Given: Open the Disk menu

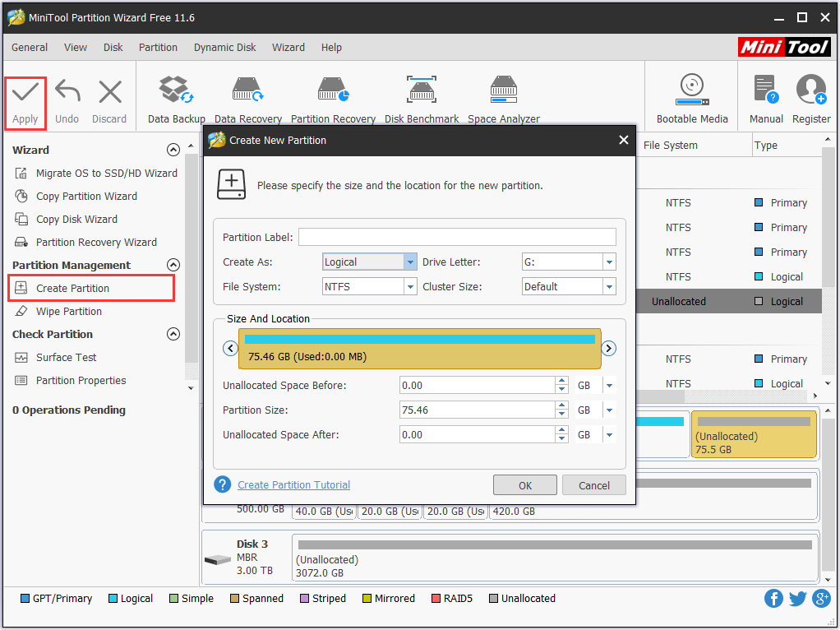Looking at the screenshot, I should (113, 47).
